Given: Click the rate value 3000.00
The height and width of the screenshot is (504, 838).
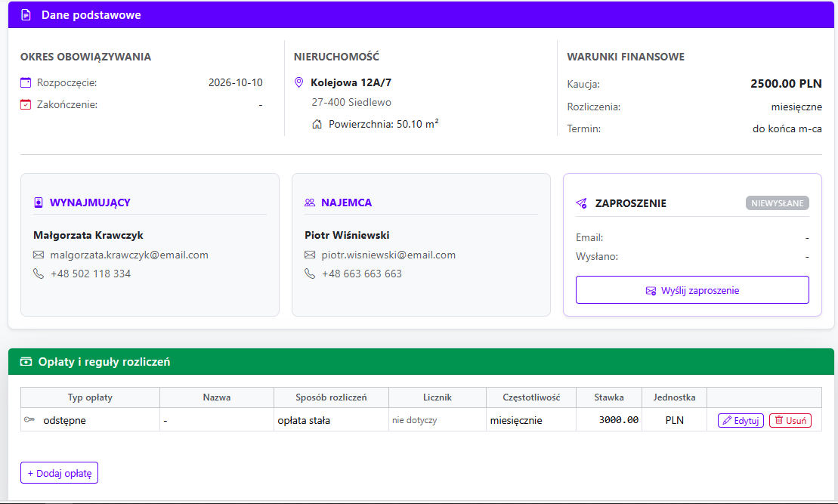Looking at the screenshot, I should pos(619,419).
